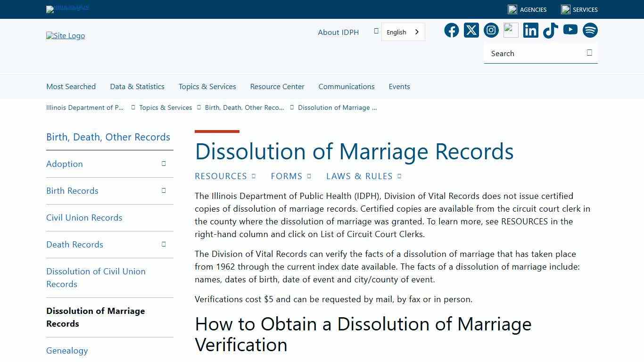Expand the Adoption sidebar section
644x362 pixels.
coord(164,164)
